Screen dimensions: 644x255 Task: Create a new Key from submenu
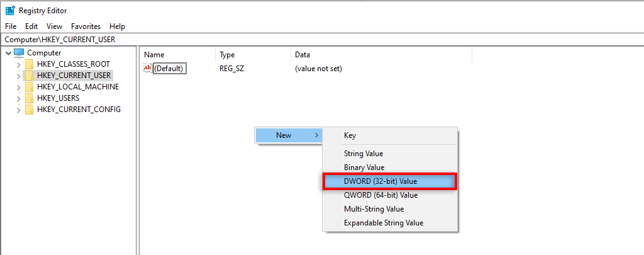point(350,135)
